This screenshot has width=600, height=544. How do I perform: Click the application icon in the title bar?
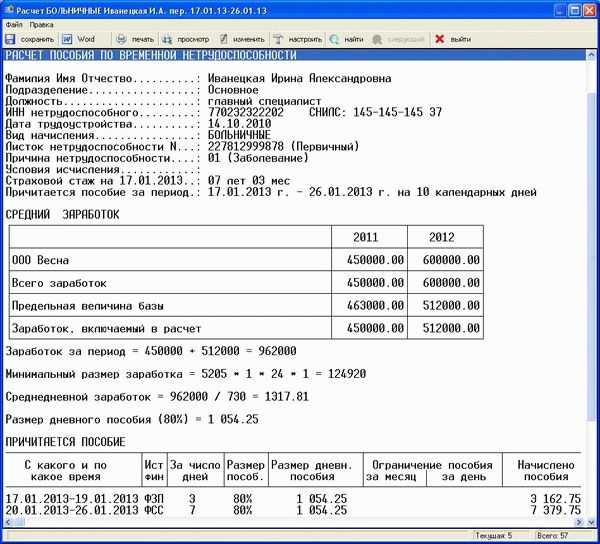8,10
